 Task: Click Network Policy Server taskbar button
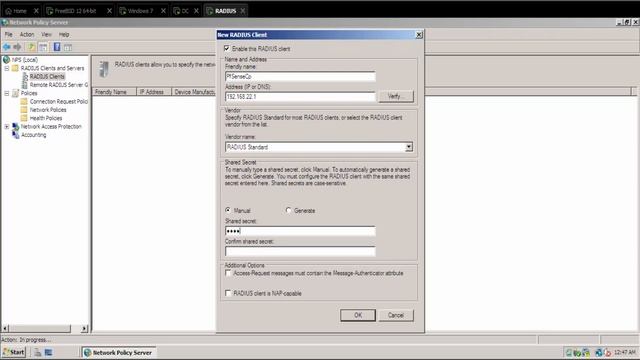(118, 353)
